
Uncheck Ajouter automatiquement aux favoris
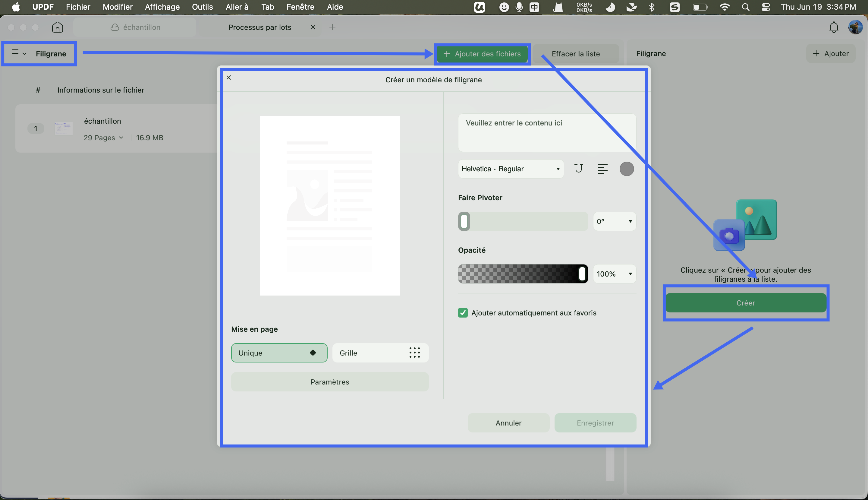(463, 313)
